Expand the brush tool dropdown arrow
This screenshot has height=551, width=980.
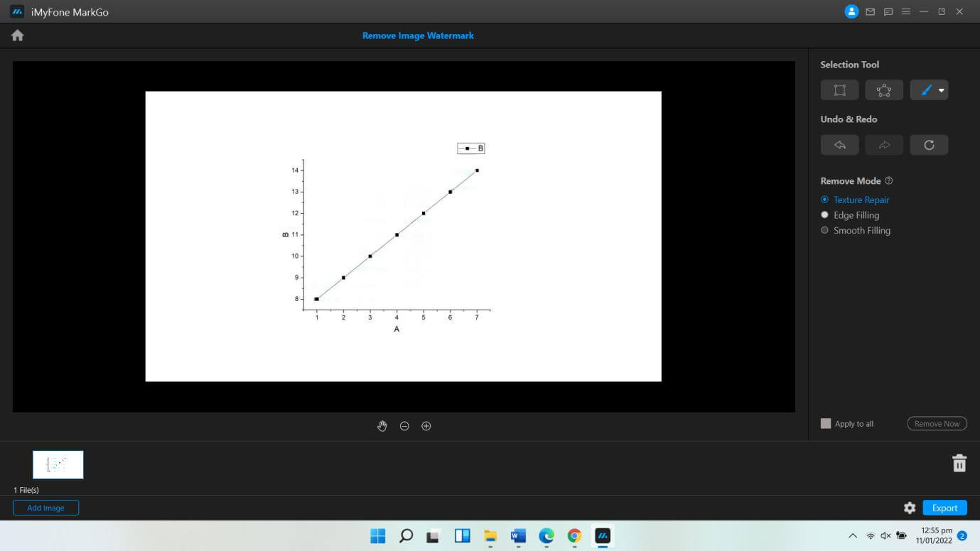click(x=942, y=90)
